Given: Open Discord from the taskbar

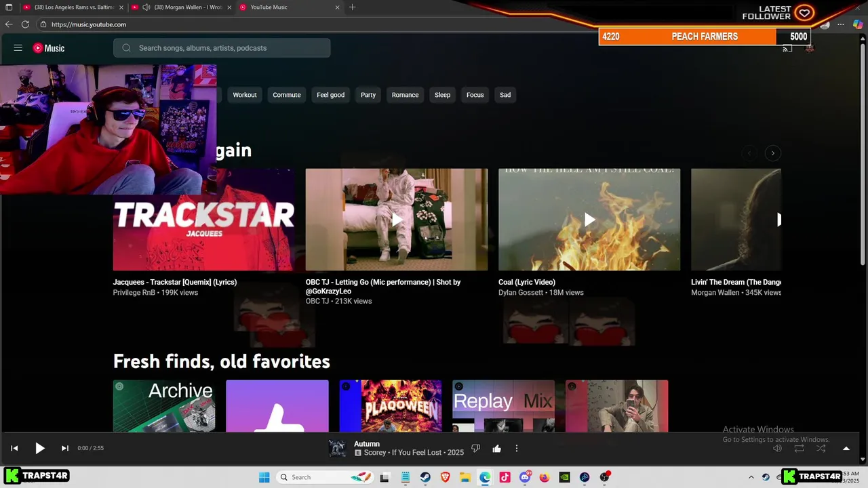Looking at the screenshot, I should 524,477.
